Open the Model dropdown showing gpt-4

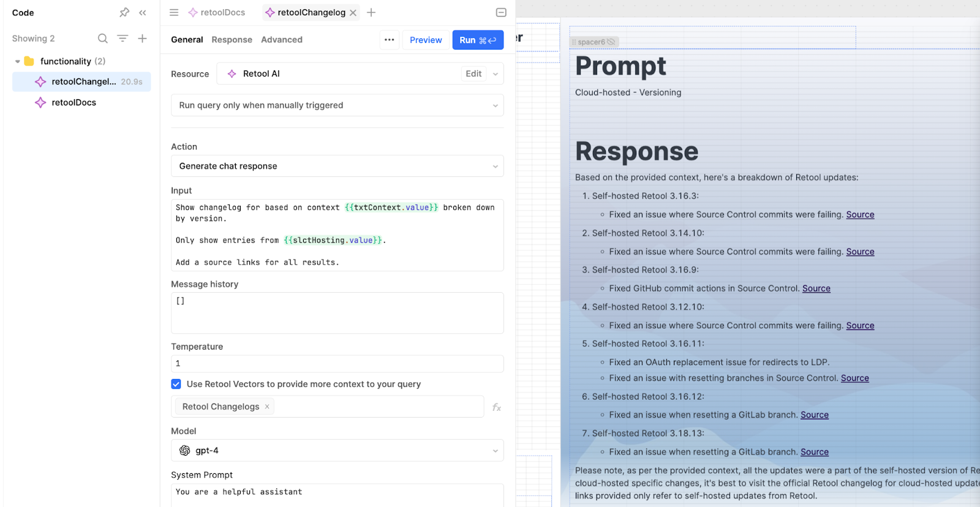point(337,451)
